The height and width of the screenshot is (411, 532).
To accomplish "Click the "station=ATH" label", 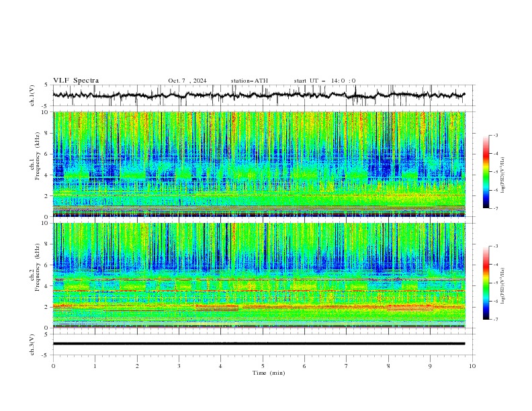I will pyautogui.click(x=249, y=81).
